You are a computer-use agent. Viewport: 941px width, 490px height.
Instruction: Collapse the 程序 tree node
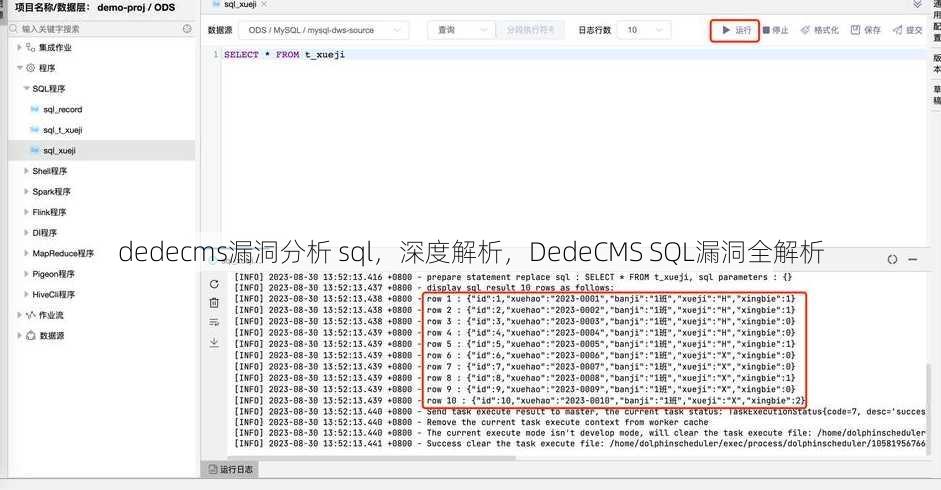coord(19,68)
